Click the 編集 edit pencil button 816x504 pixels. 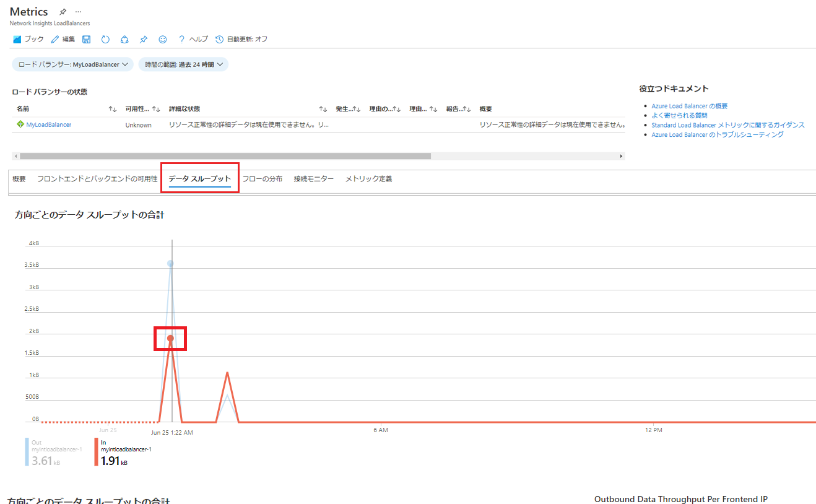coord(63,39)
